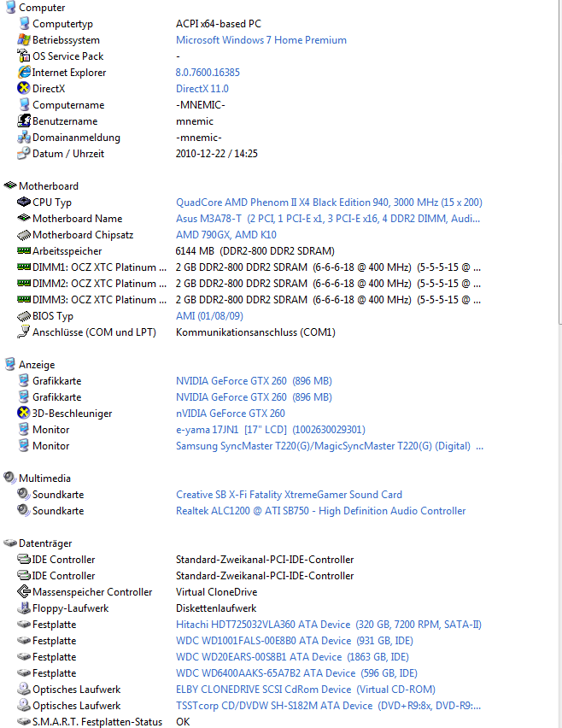Select the -MNEMIC- computer name value
562x728 pixels.
201,105
